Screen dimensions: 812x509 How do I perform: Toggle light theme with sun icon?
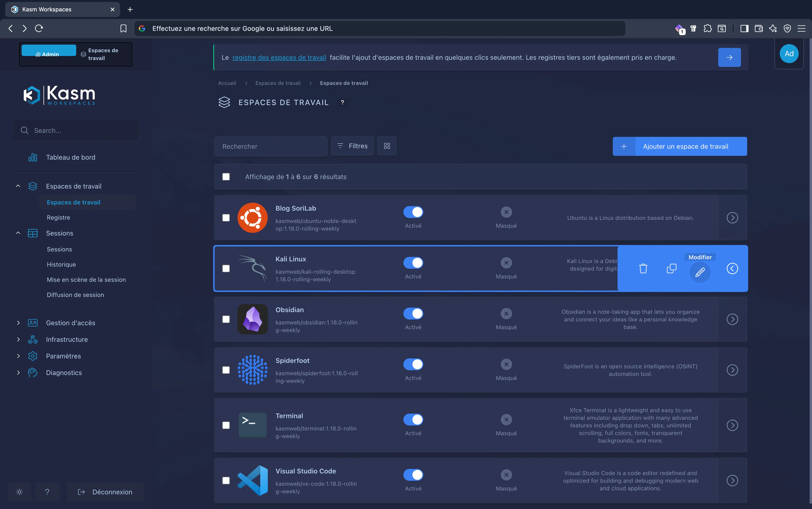tap(19, 491)
